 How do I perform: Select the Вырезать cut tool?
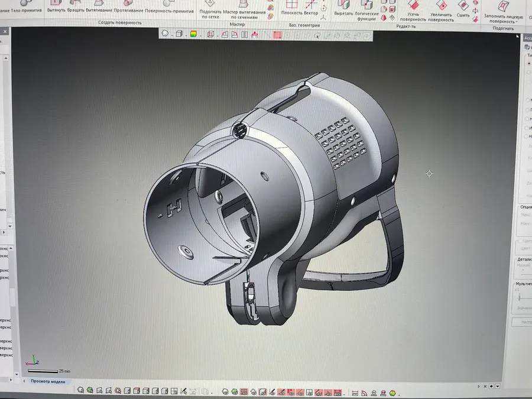pyautogui.click(x=343, y=9)
